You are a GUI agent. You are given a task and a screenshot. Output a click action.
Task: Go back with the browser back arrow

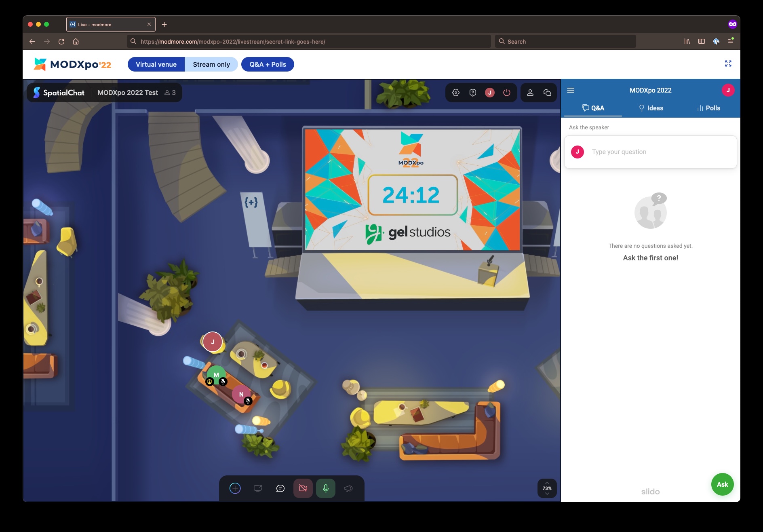[x=32, y=41]
